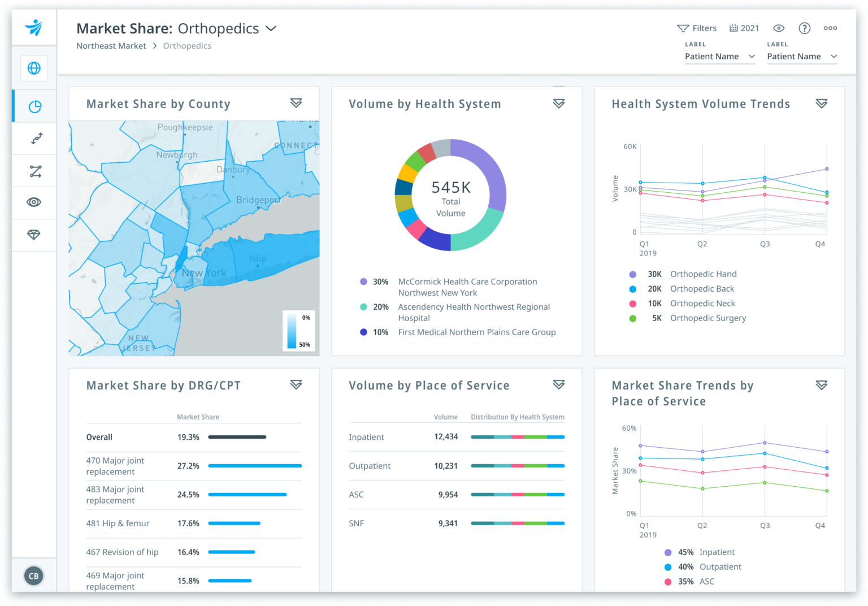868x606 pixels.
Task: Expand the Orthopedics dropdown in the page title
Action: click(271, 28)
